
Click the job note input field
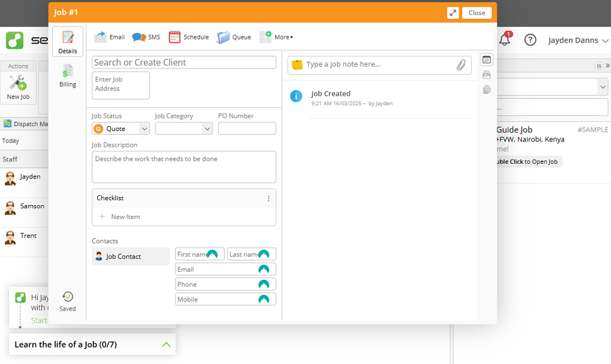coord(380,64)
